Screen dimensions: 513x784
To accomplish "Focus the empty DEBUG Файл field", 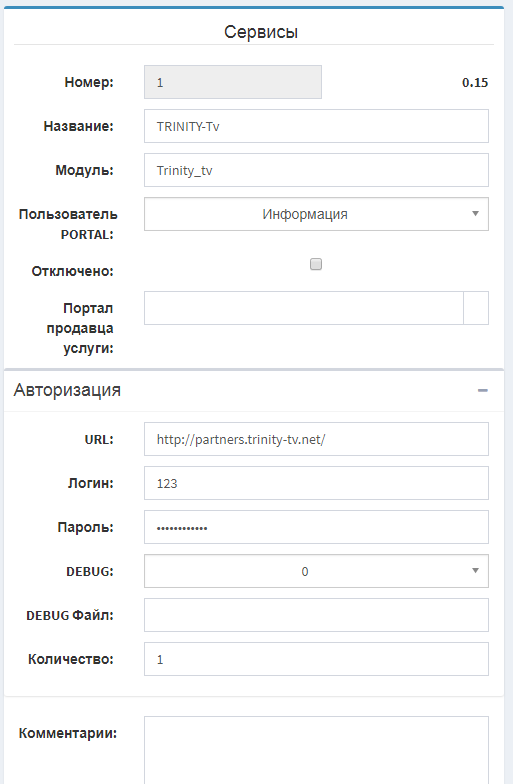I will [x=316, y=615].
